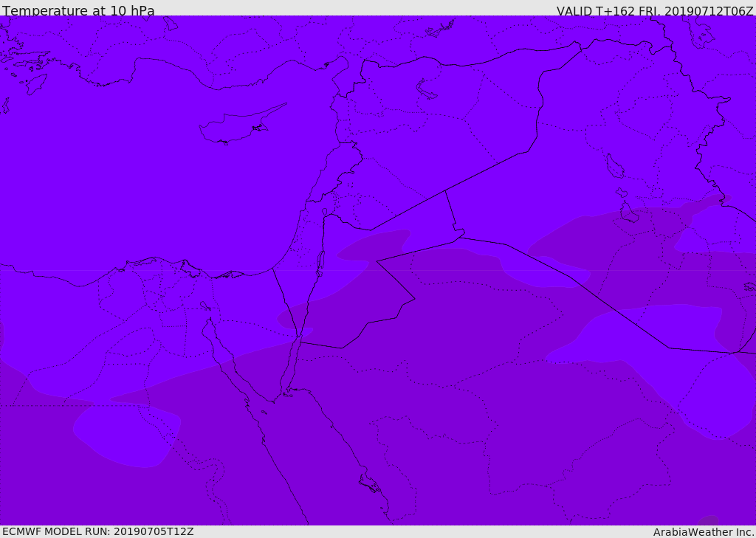The width and height of the screenshot is (756, 538).
Task: Click the 'ECMWF MODEL RUN: 20190705T12Z' text
Action: coord(98,532)
